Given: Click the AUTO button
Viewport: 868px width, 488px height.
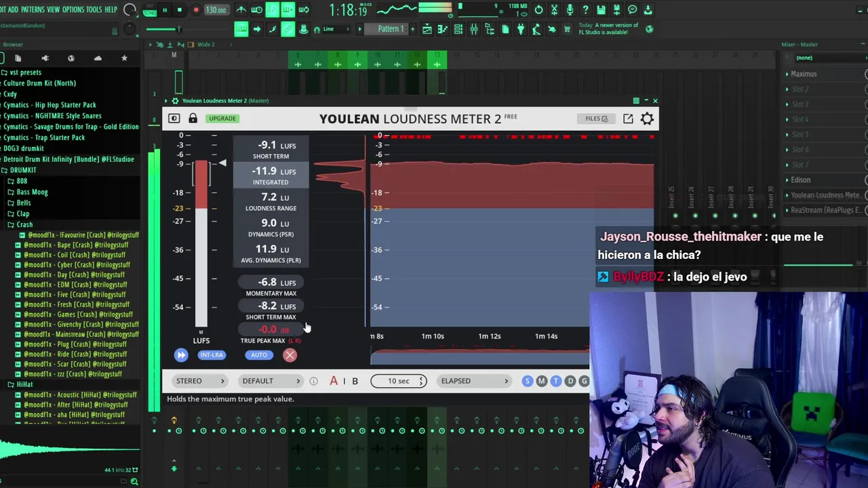Looking at the screenshot, I should point(259,355).
